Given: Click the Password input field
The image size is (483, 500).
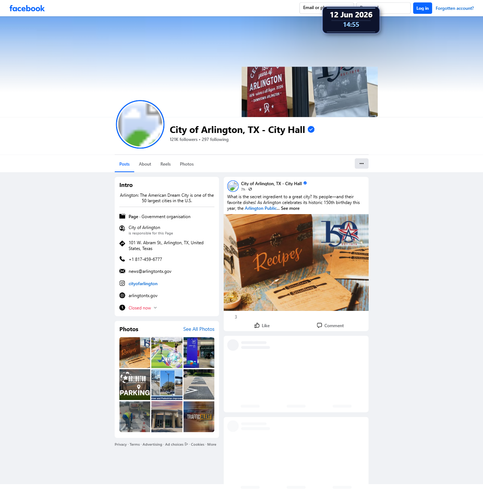Looking at the screenshot, I should [383, 8].
